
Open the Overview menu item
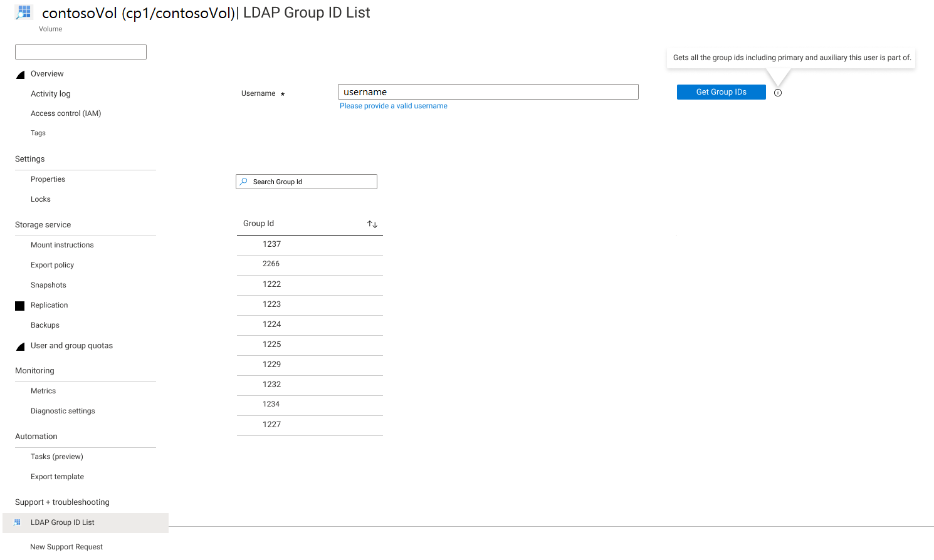click(47, 74)
